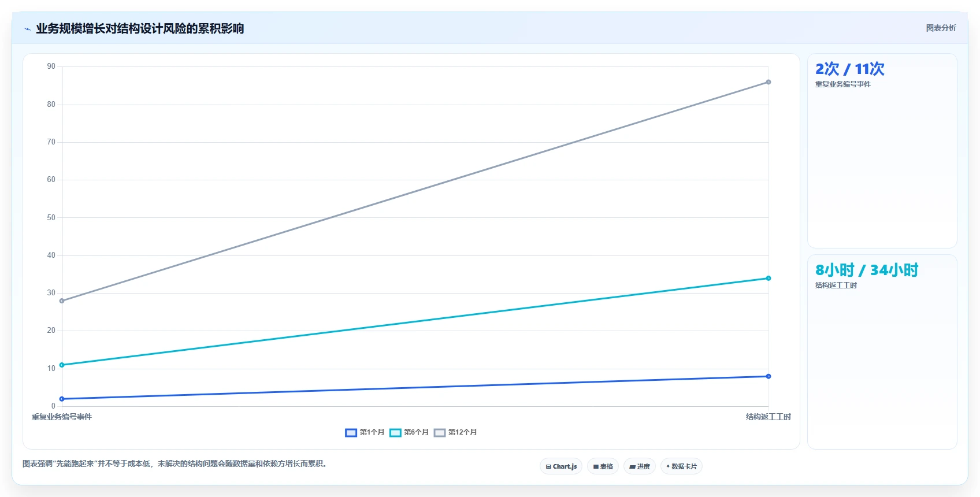Click the cyan line's starting point at 11
980x497 pixels.
pyautogui.click(x=62, y=365)
